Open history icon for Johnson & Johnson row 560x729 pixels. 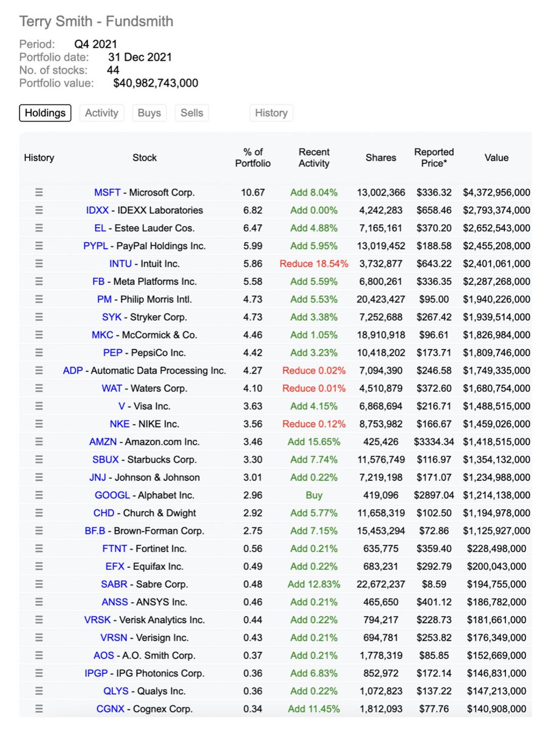pyautogui.click(x=39, y=477)
